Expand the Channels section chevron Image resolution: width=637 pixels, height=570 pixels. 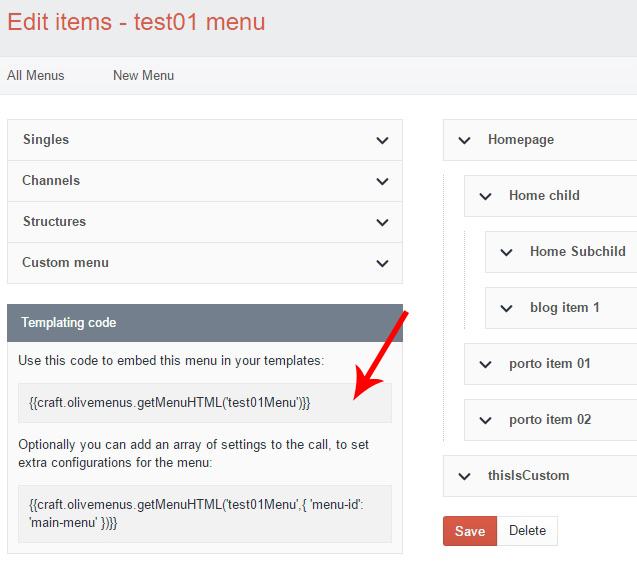click(x=382, y=182)
